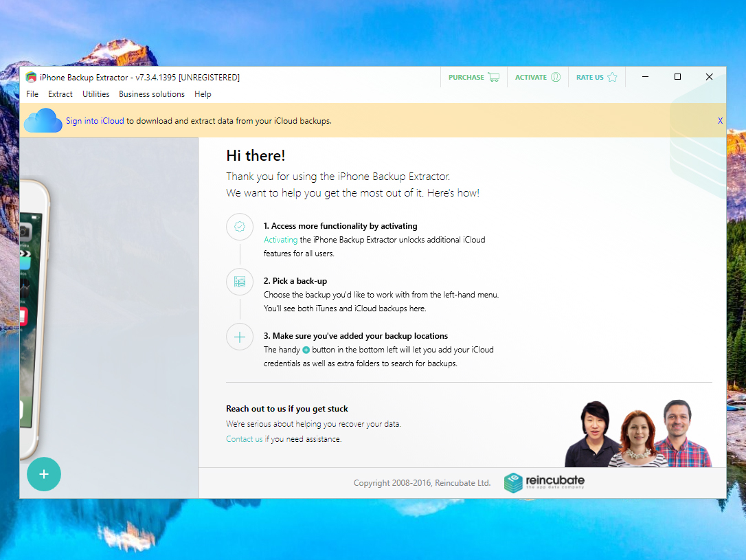Open the File menu
The image size is (746, 560).
tap(32, 94)
